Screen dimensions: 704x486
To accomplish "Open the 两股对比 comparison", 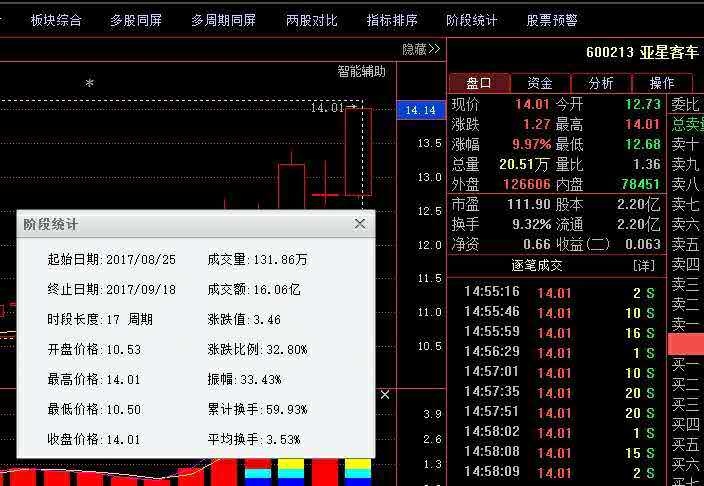I will [x=311, y=20].
